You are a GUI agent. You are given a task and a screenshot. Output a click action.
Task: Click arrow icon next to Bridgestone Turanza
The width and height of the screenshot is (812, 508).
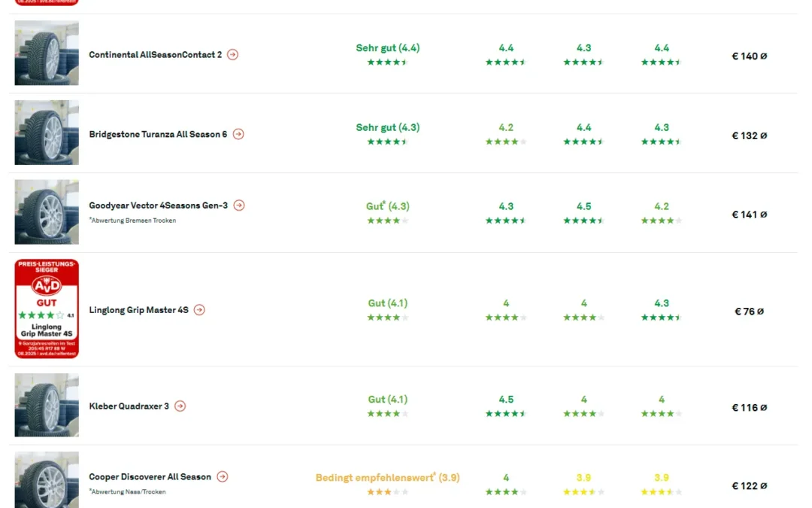coord(238,134)
